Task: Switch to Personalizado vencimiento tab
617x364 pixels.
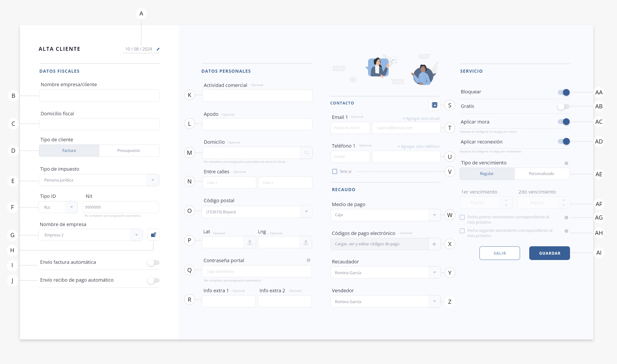Action: (x=541, y=174)
